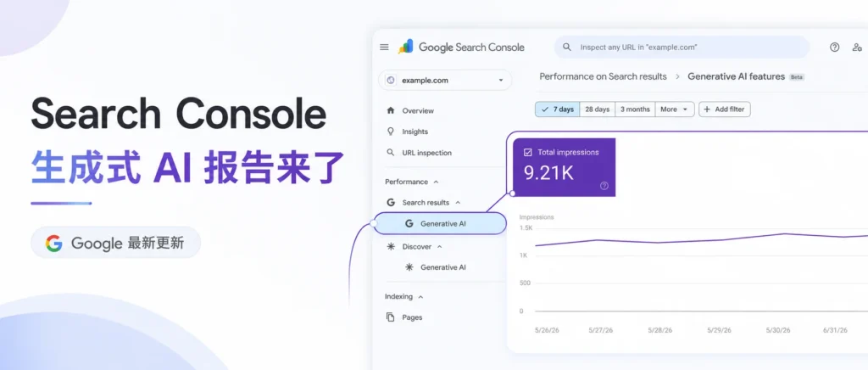Click the Overview home icon

(x=391, y=110)
